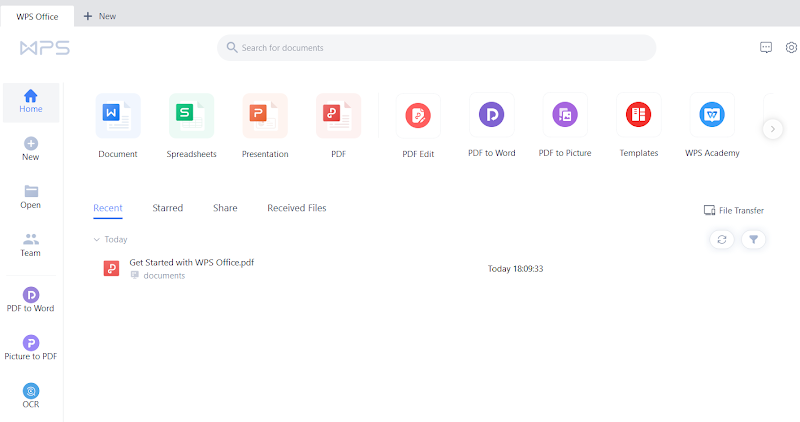Focus the Search for documents field

(436, 47)
